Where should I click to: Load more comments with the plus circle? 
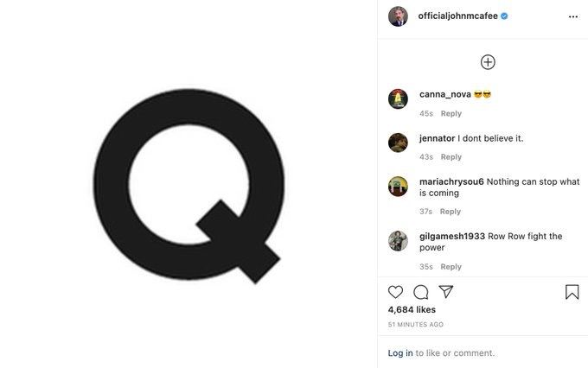pyautogui.click(x=488, y=62)
